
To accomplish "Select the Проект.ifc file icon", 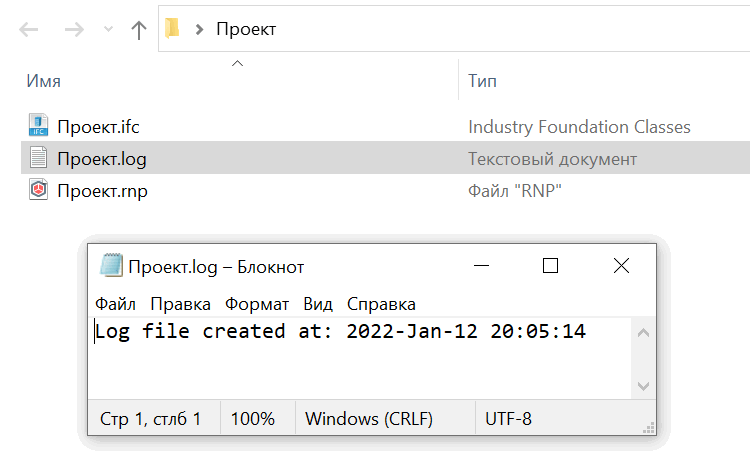I will click(38, 125).
